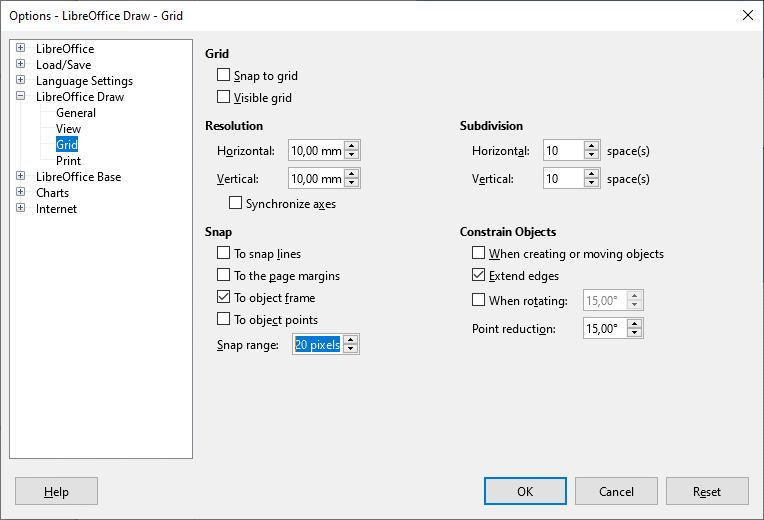Select the Charts category label
The width and height of the screenshot is (764, 520).
(52, 193)
